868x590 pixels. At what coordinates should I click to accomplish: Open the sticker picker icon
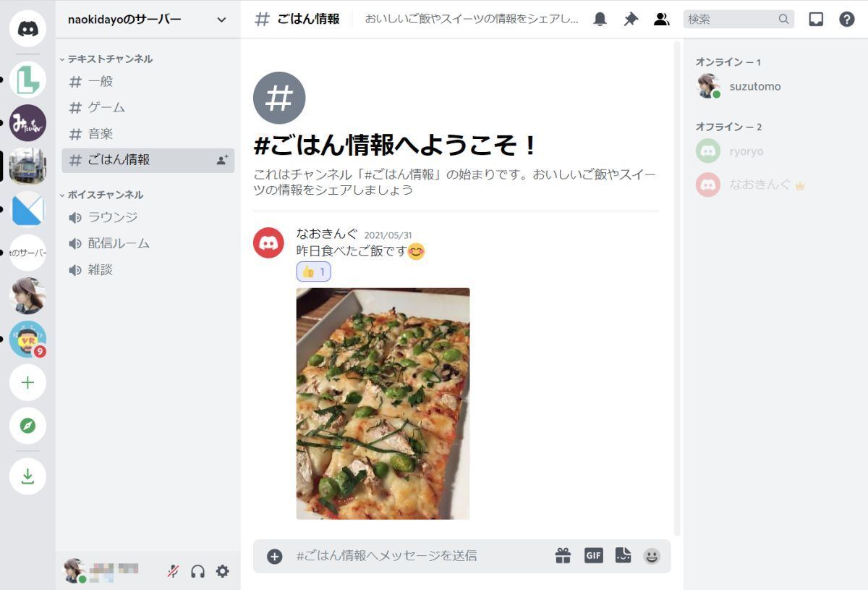pos(623,555)
